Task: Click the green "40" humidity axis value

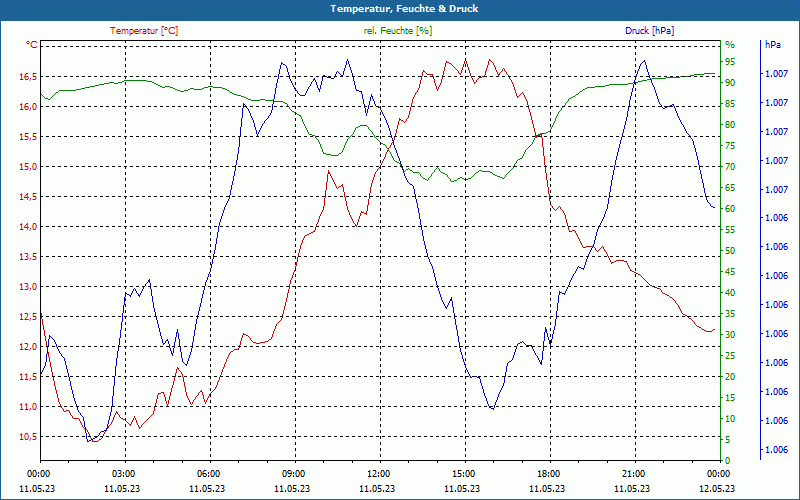Action: pyautogui.click(x=730, y=293)
